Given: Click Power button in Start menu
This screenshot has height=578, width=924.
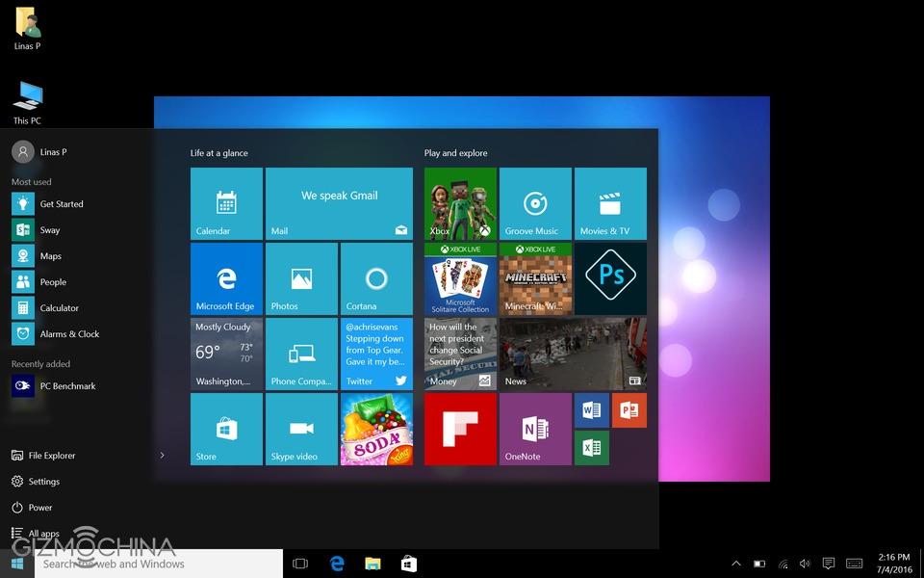Looking at the screenshot, I should tap(39, 508).
